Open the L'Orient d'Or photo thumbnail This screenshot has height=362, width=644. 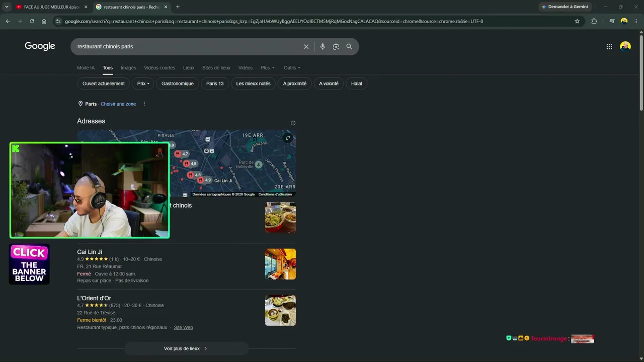pos(280,310)
